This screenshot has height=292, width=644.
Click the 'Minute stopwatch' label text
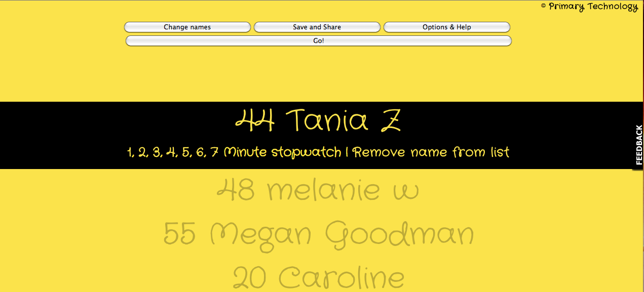point(282,152)
